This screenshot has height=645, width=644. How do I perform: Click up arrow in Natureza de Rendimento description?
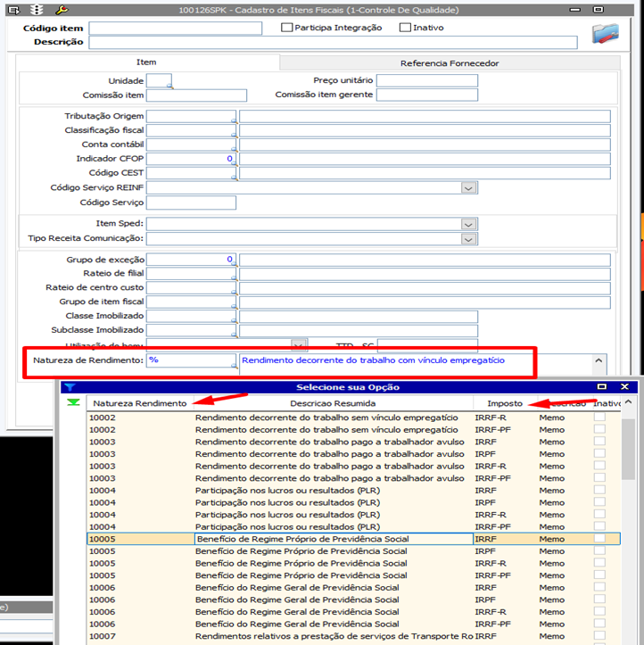(599, 360)
